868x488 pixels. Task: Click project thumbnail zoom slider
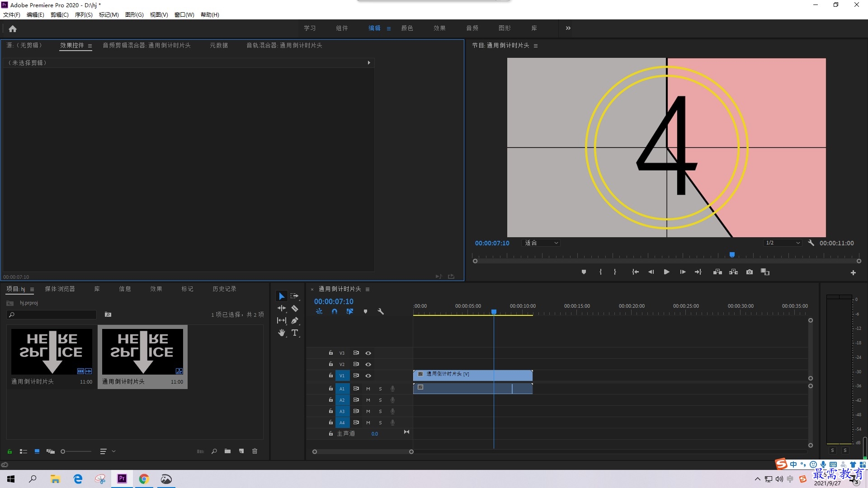[x=76, y=451]
